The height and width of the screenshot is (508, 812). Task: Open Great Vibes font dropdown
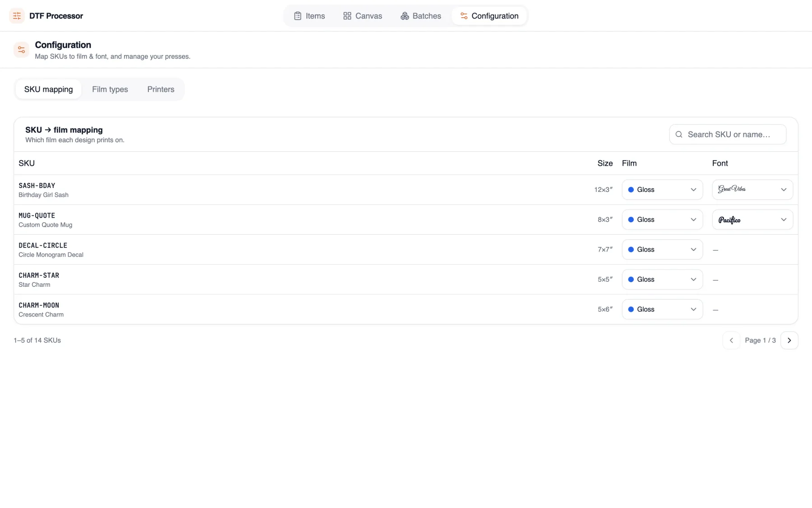(x=752, y=190)
